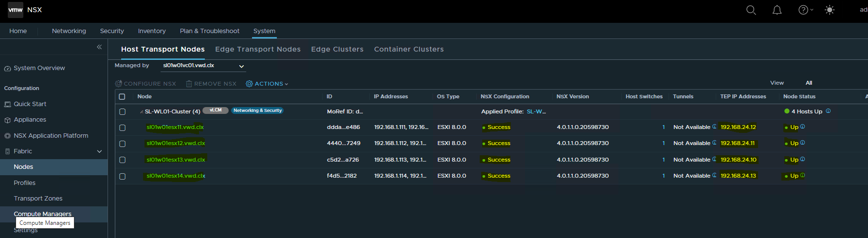Click the Remove NSX trash icon
The height and width of the screenshot is (238, 868).
189,84
